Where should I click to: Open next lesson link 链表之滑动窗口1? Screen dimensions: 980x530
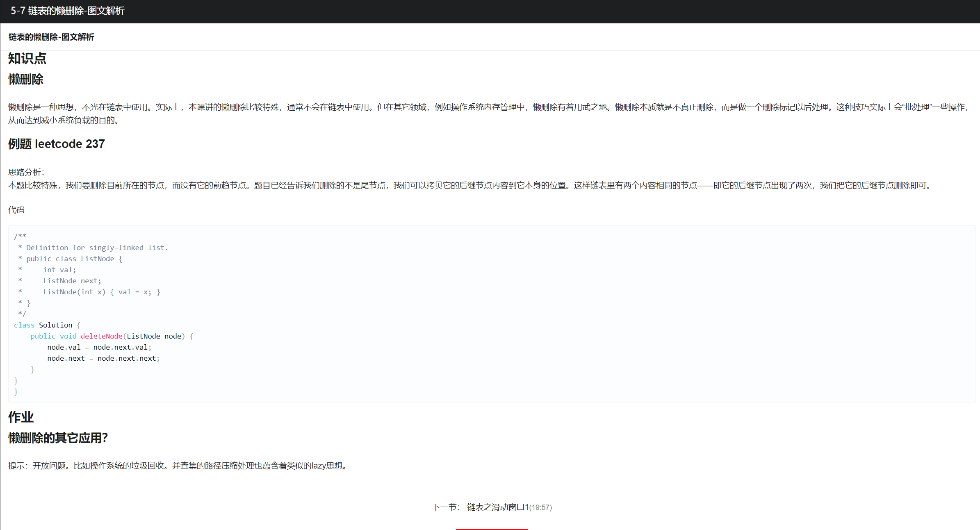point(497,507)
